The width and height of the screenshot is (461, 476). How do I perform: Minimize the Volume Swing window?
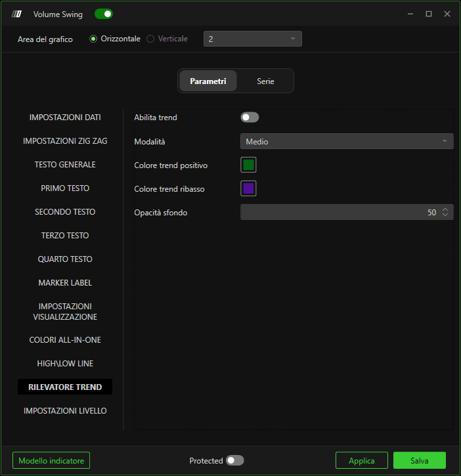click(410, 14)
